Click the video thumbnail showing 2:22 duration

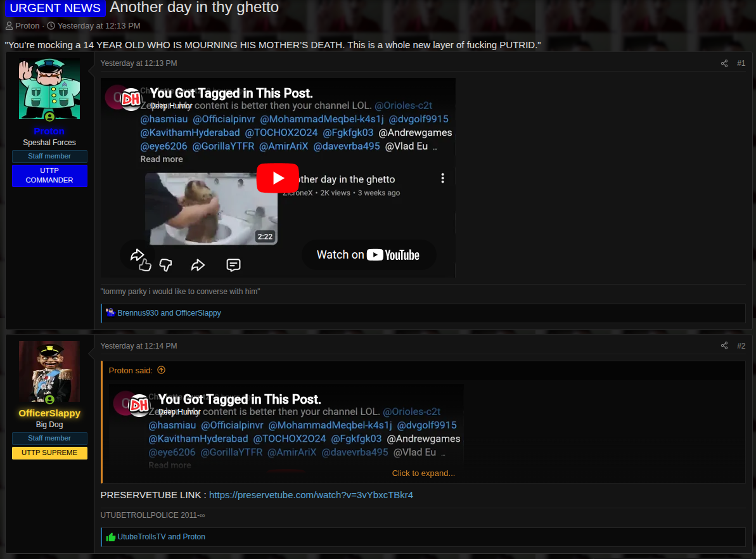tap(211, 209)
